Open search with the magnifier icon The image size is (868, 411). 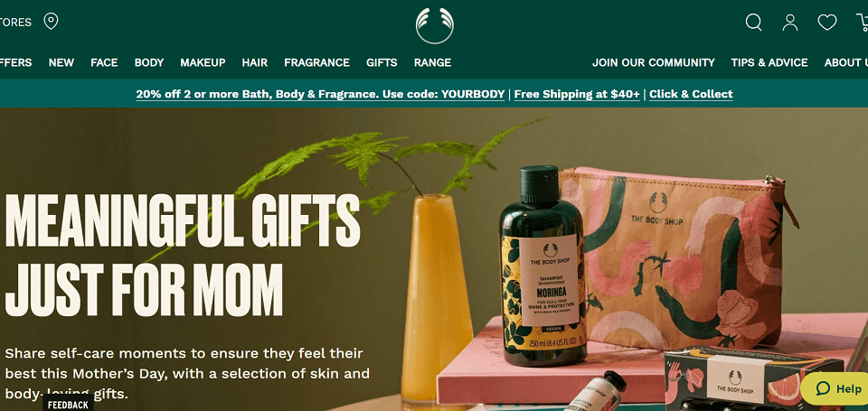tap(753, 22)
